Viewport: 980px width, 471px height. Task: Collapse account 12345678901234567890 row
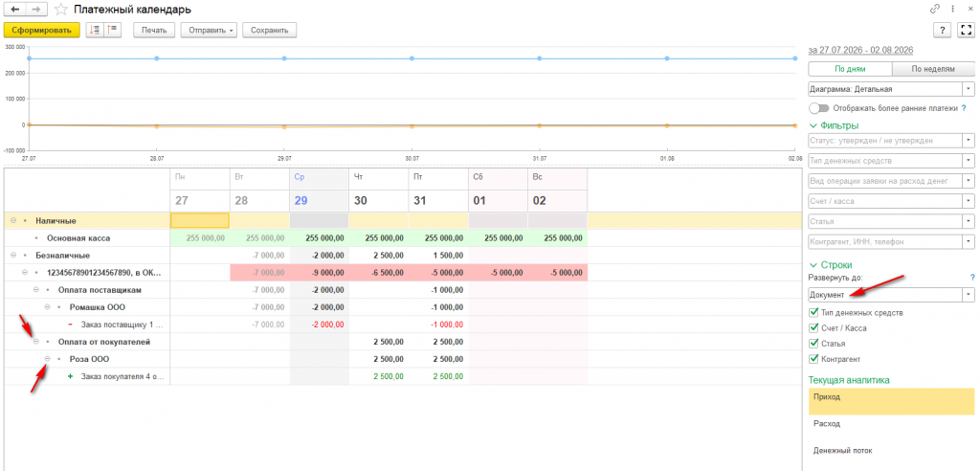point(24,273)
